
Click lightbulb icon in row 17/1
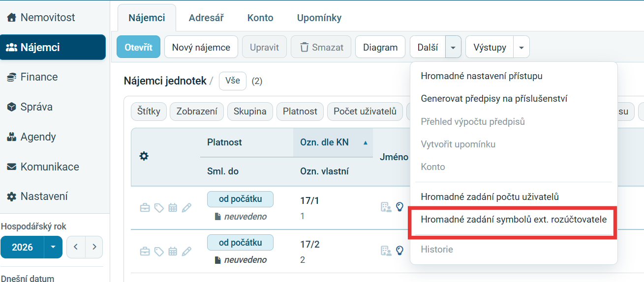(399, 207)
